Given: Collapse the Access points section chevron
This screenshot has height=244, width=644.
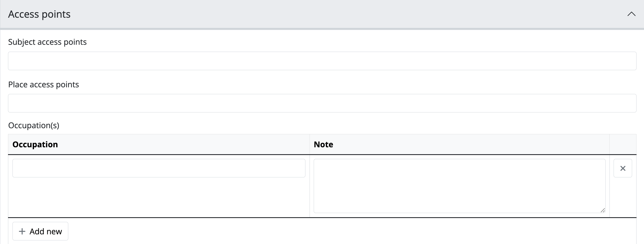Looking at the screenshot, I should [631, 14].
